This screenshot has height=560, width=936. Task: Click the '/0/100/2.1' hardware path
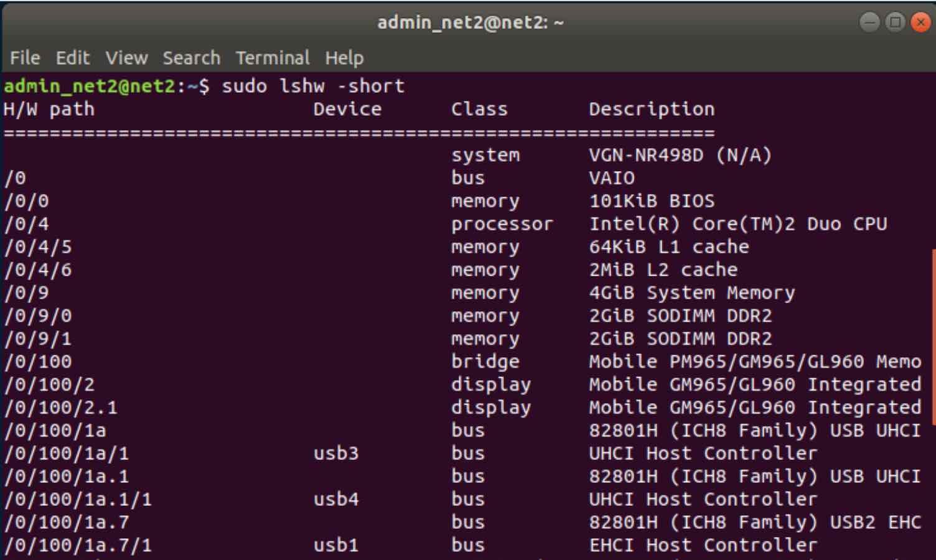point(60,408)
